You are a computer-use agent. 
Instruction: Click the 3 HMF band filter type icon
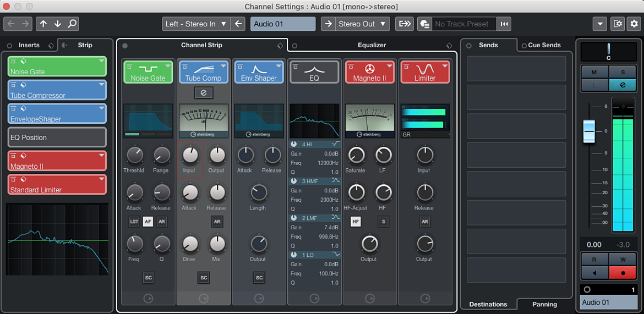pos(336,180)
